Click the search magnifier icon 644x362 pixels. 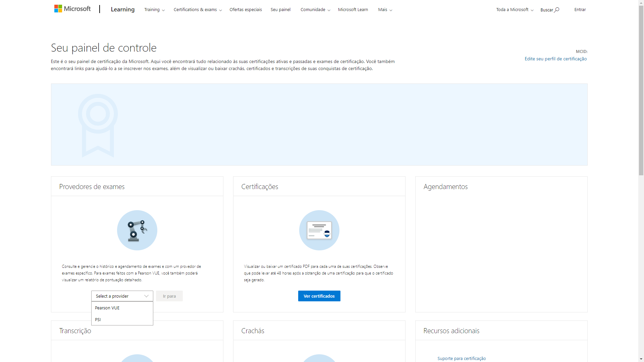click(x=557, y=10)
